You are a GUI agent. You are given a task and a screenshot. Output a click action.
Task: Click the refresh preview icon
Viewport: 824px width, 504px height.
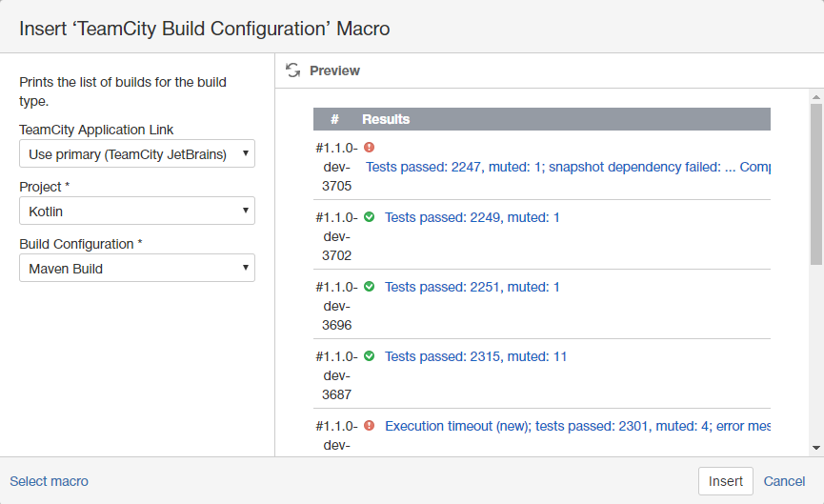[x=292, y=71]
